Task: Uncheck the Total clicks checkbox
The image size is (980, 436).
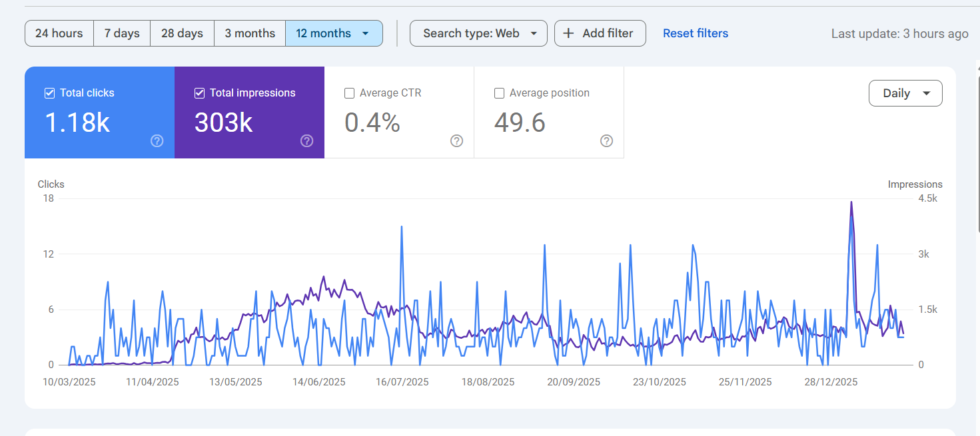Action: 49,93
